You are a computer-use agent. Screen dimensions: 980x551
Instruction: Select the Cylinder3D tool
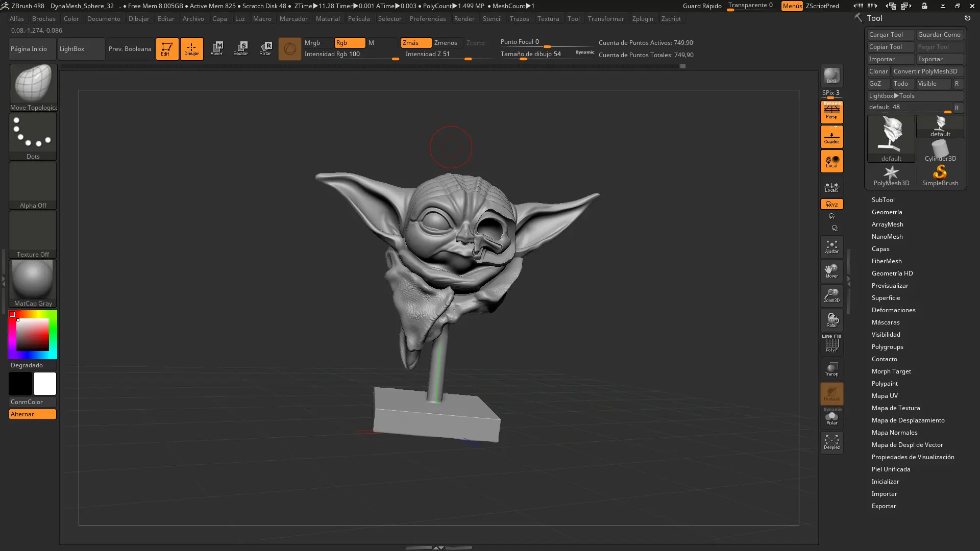click(940, 151)
